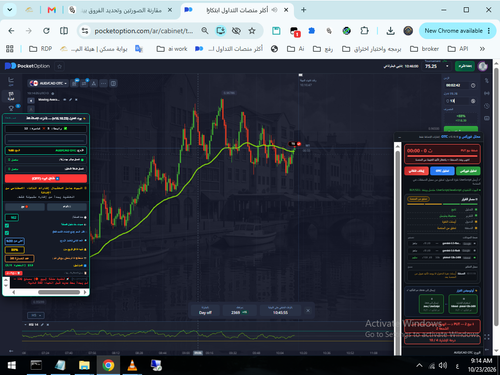Select the left tab with red dot in bot panel

pos(25,207)
